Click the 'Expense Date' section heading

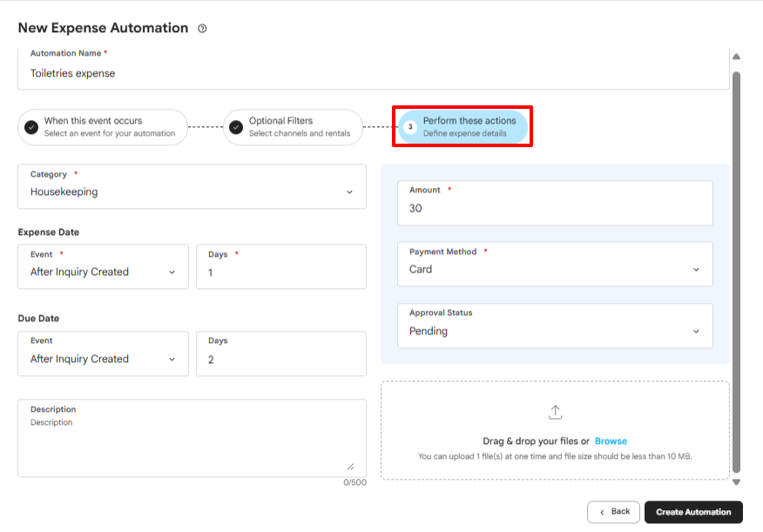coord(49,232)
